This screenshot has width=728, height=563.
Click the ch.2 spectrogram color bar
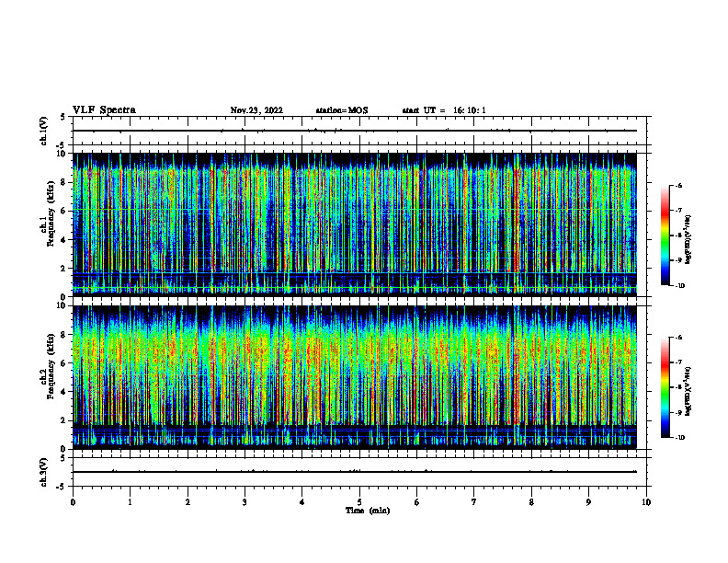click(665, 387)
